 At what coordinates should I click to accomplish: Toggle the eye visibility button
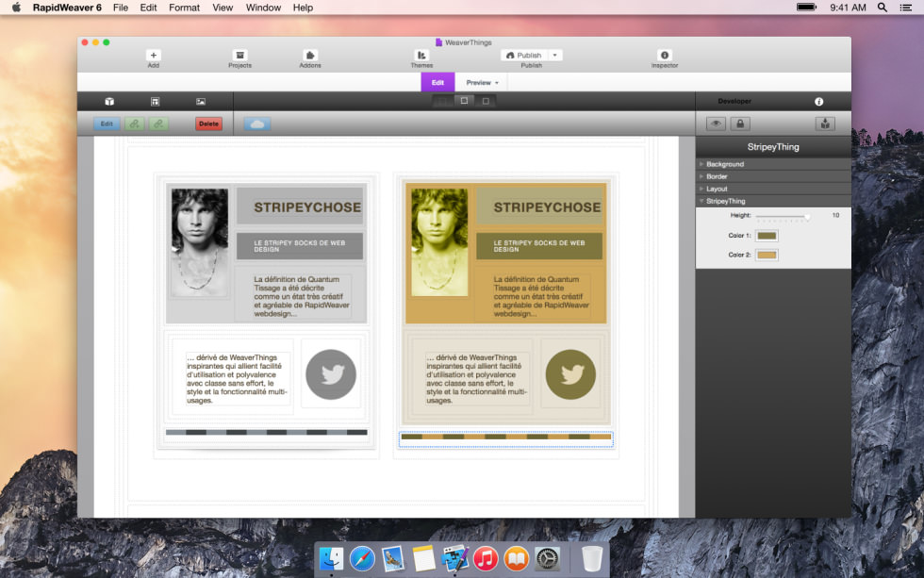coord(716,124)
